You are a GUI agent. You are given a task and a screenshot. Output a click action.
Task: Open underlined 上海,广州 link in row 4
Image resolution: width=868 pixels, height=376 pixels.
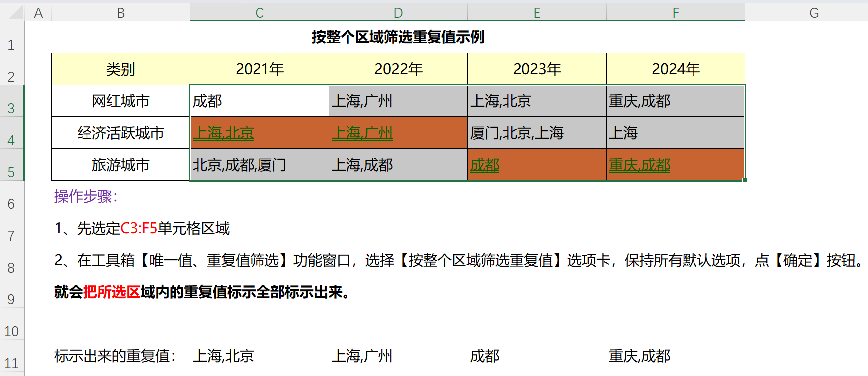click(362, 133)
